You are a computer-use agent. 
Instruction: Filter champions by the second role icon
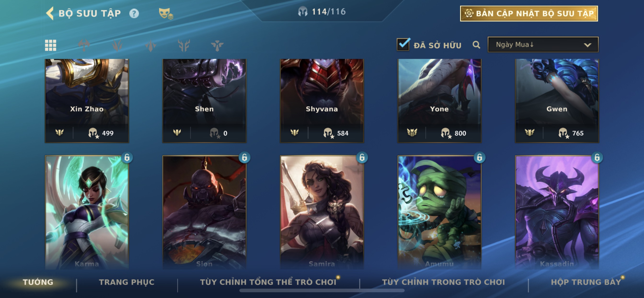pos(117,45)
